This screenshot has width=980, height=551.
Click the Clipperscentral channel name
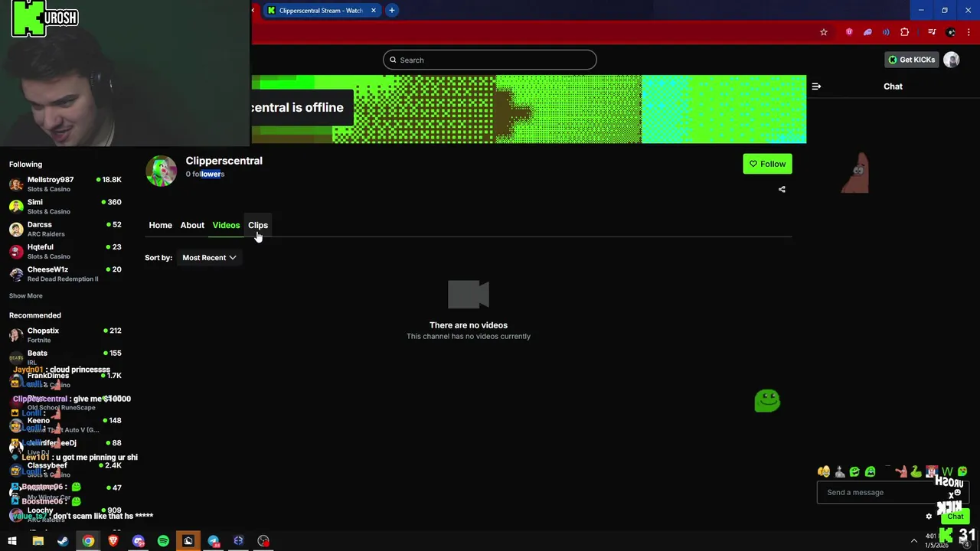coord(224,161)
